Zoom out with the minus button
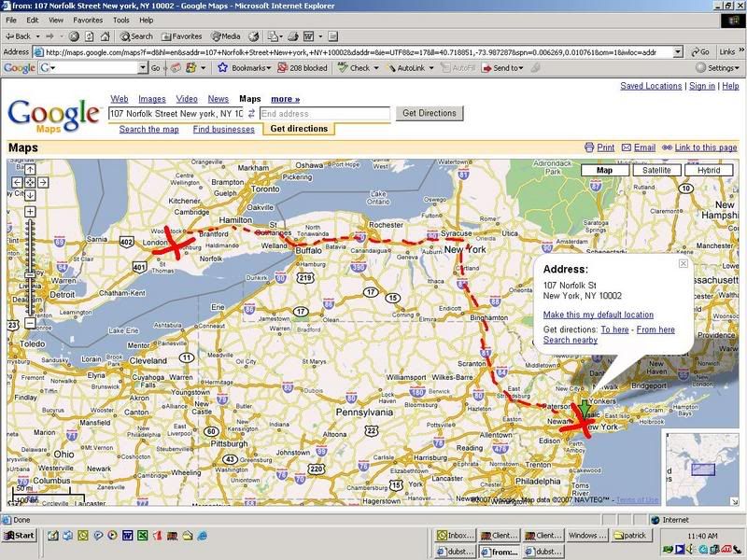747x560 pixels. point(30,323)
